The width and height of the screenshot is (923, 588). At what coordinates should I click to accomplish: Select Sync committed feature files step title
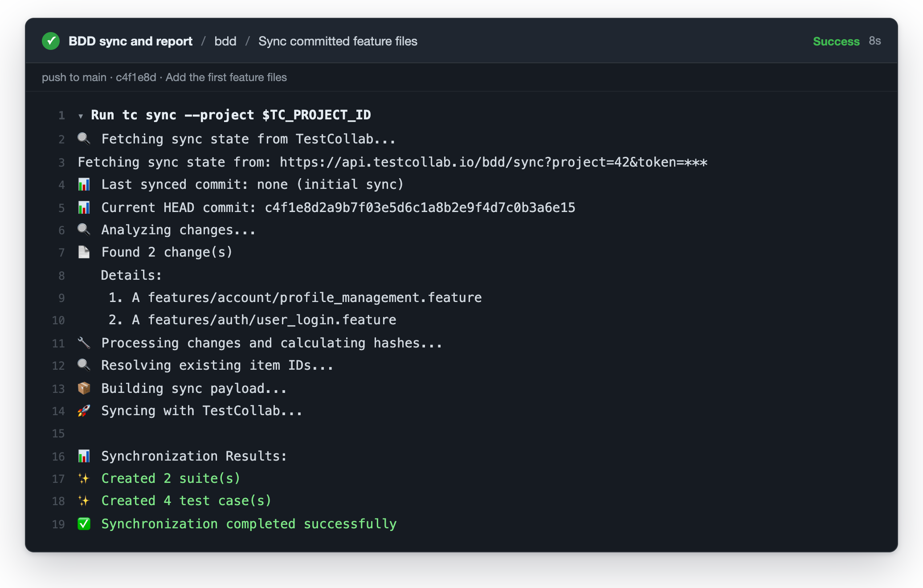pos(338,41)
